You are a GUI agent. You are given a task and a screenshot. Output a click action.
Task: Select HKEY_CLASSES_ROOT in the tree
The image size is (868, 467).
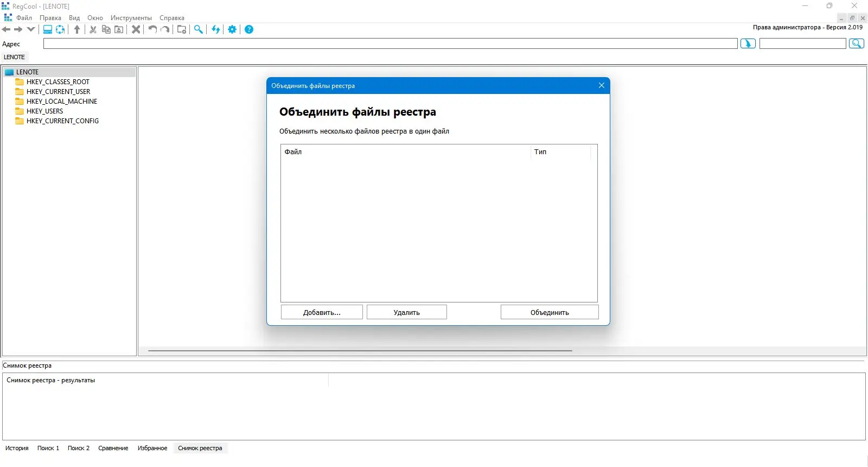58,82
